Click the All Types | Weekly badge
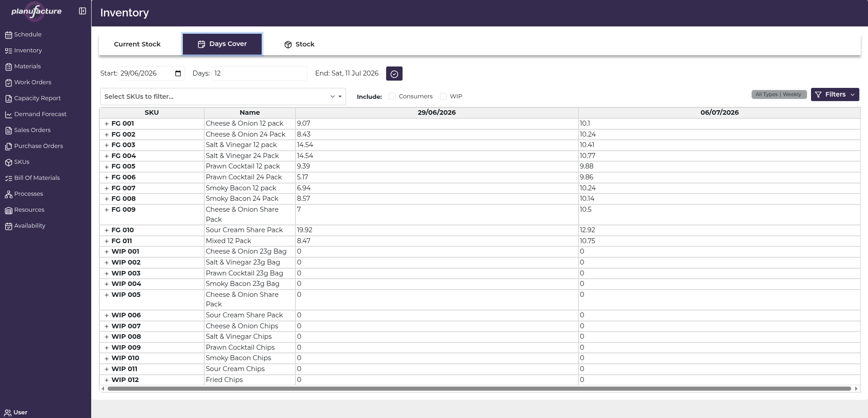The height and width of the screenshot is (418, 868). [779, 94]
